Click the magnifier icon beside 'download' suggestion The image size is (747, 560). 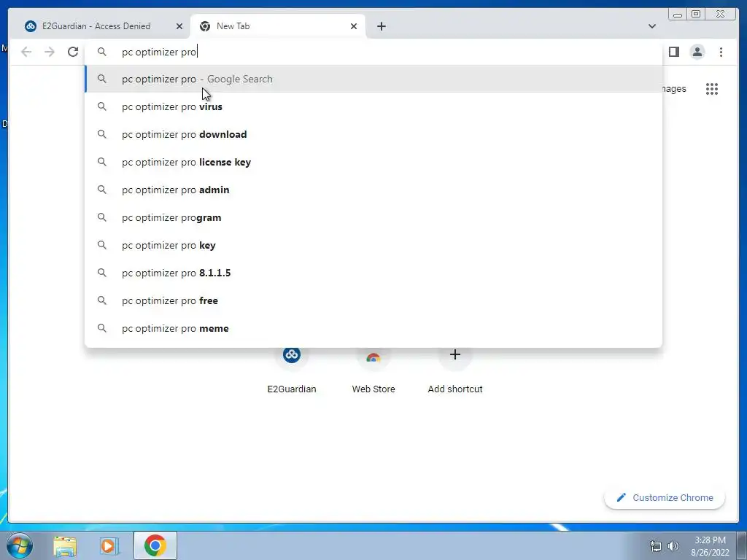click(x=102, y=134)
